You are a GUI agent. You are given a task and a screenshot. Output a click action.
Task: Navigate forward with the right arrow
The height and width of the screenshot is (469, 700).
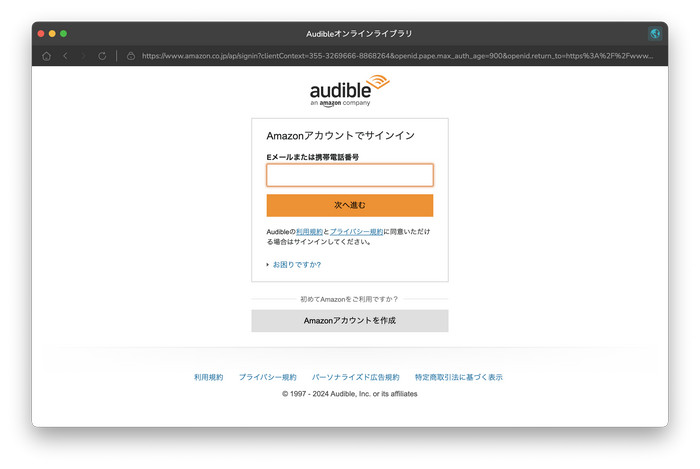tap(83, 56)
